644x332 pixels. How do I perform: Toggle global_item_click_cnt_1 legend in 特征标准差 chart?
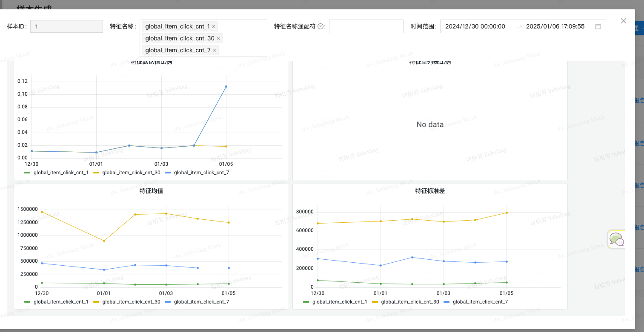(x=335, y=302)
